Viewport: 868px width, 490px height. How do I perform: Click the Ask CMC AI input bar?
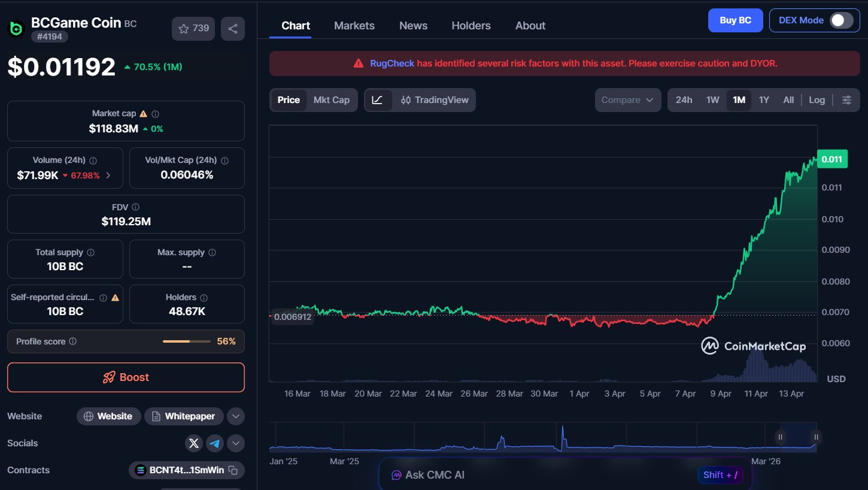pos(539,475)
